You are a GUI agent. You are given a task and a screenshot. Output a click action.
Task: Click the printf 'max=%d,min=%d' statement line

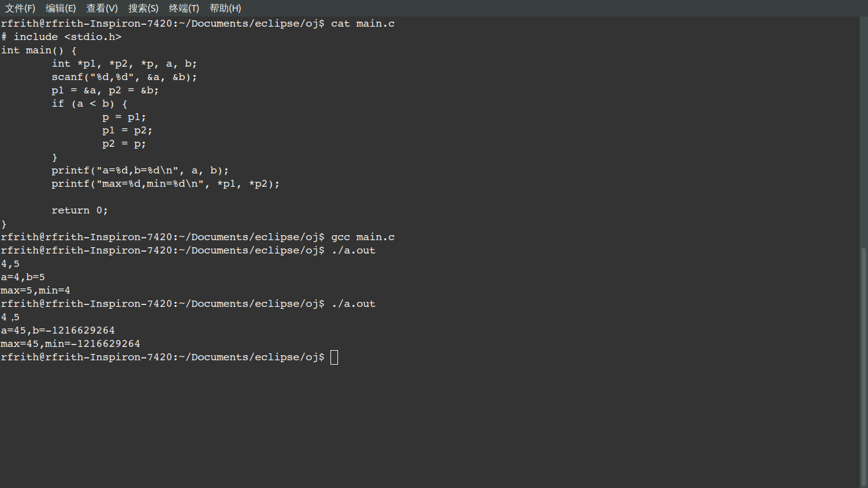click(x=166, y=184)
